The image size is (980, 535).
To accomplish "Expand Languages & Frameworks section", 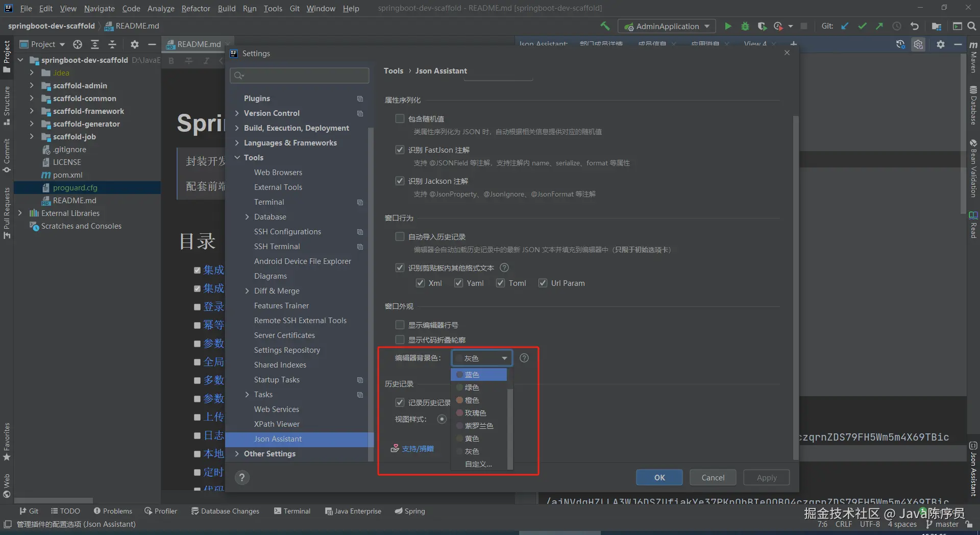I will (237, 143).
